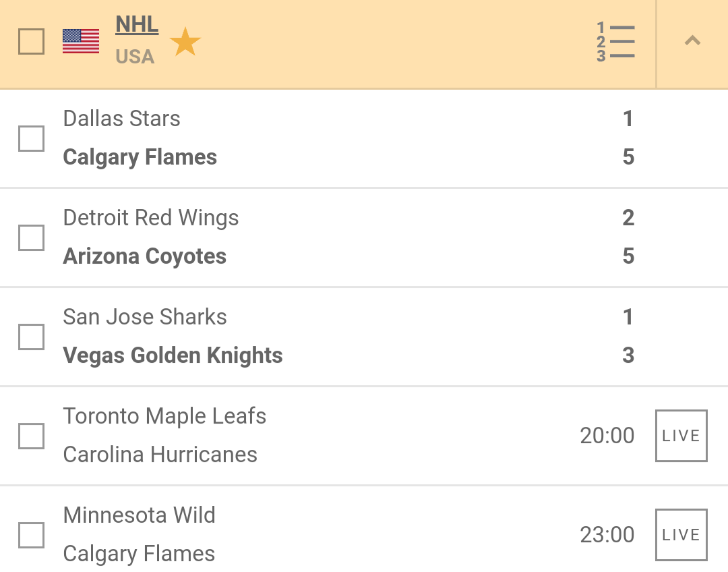Open Arizona Coyotes match details
The width and height of the screenshot is (728, 572).
point(145,256)
